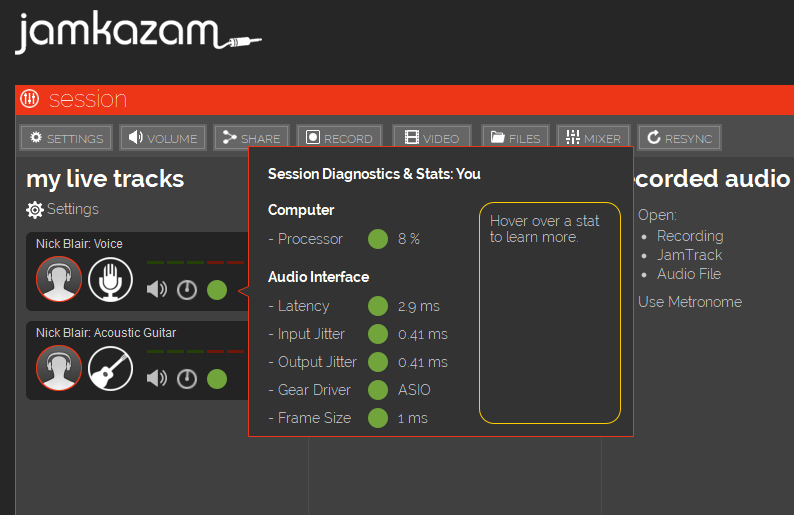The height and width of the screenshot is (515, 794).
Task: Click Nick Blair's avatar on Voice track
Action: (59, 280)
